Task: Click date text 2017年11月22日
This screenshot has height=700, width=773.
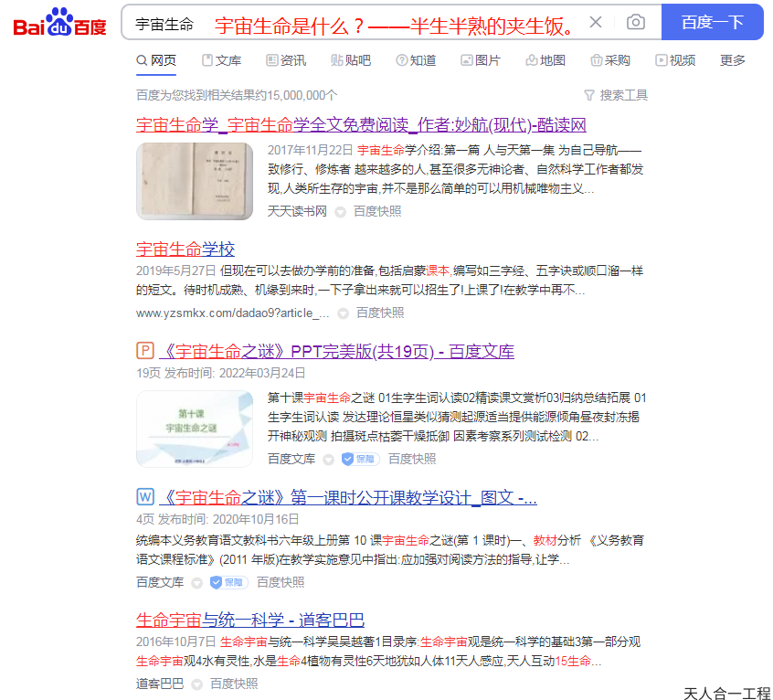Action: pos(310,150)
